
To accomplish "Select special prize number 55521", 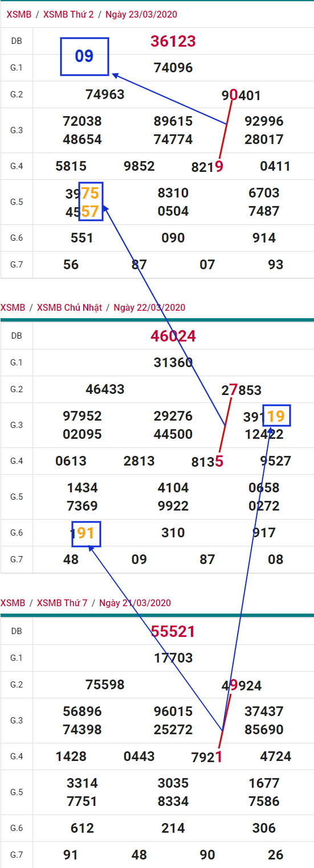I will click(173, 631).
